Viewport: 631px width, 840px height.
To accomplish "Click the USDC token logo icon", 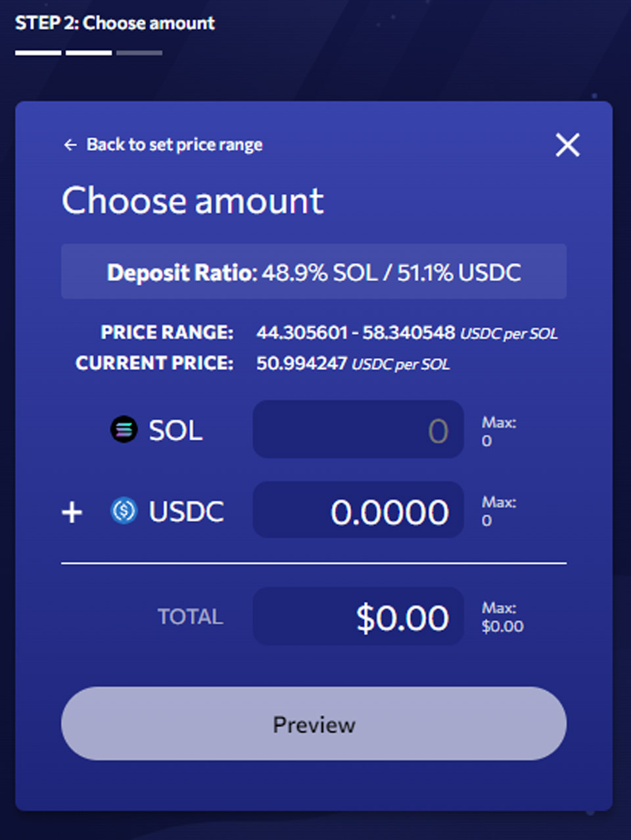I will pos(124,510).
